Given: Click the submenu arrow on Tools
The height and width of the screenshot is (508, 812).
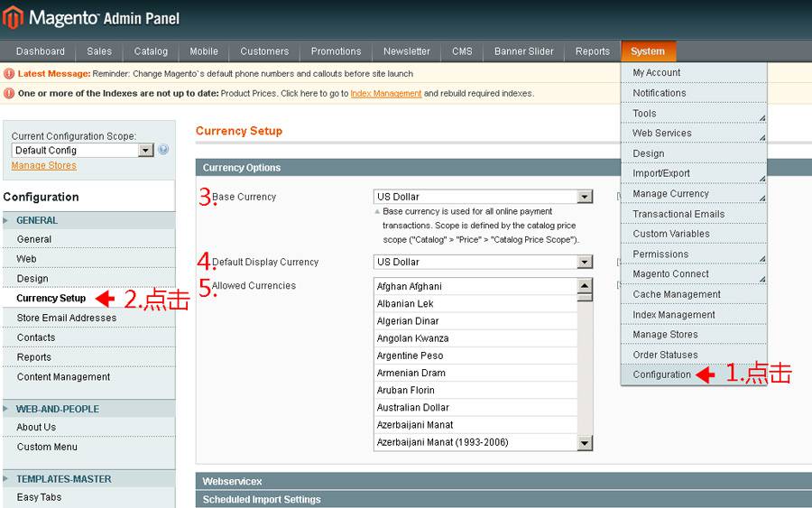Looking at the screenshot, I should tap(761, 117).
